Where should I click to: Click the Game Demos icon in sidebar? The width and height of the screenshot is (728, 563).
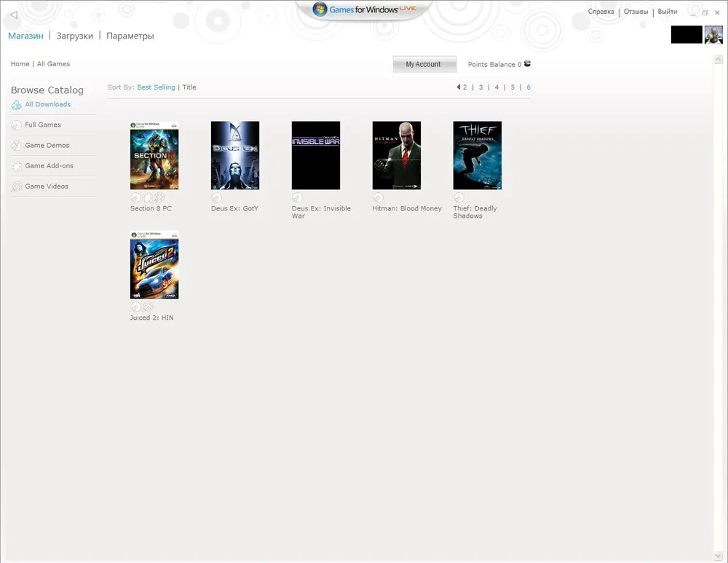[16, 146]
